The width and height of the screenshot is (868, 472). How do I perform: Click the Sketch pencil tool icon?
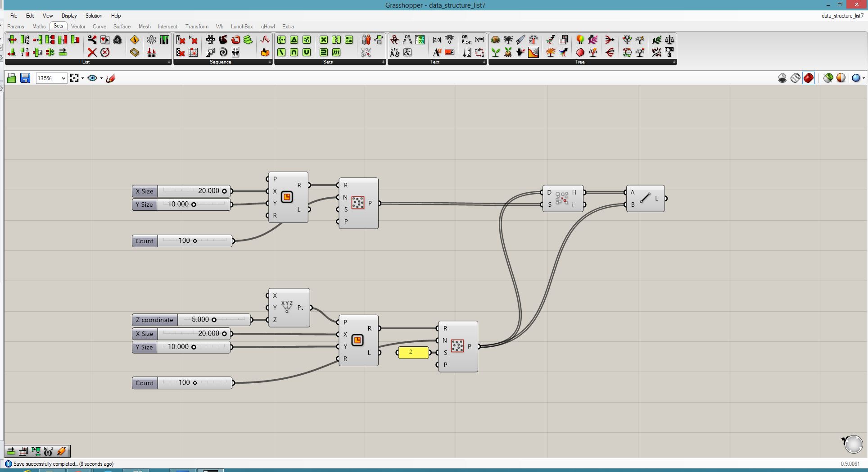pos(111,78)
